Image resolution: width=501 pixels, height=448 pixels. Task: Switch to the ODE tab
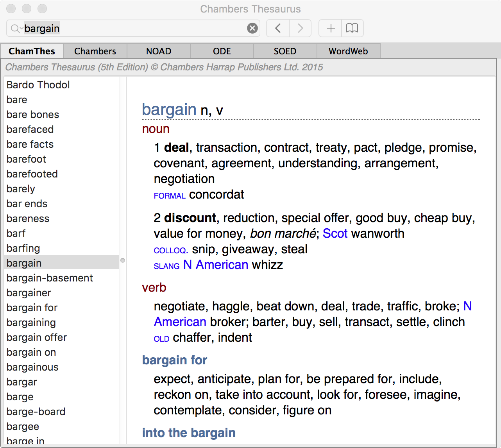tap(222, 51)
